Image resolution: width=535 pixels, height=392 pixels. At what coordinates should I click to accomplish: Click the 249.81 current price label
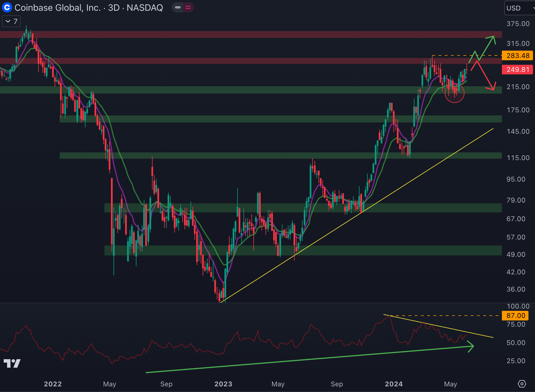click(517, 70)
